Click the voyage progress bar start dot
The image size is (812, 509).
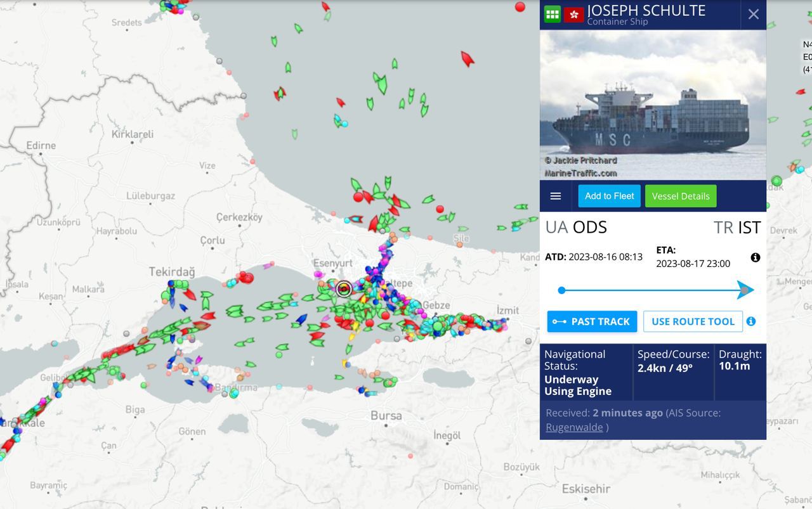pos(561,290)
